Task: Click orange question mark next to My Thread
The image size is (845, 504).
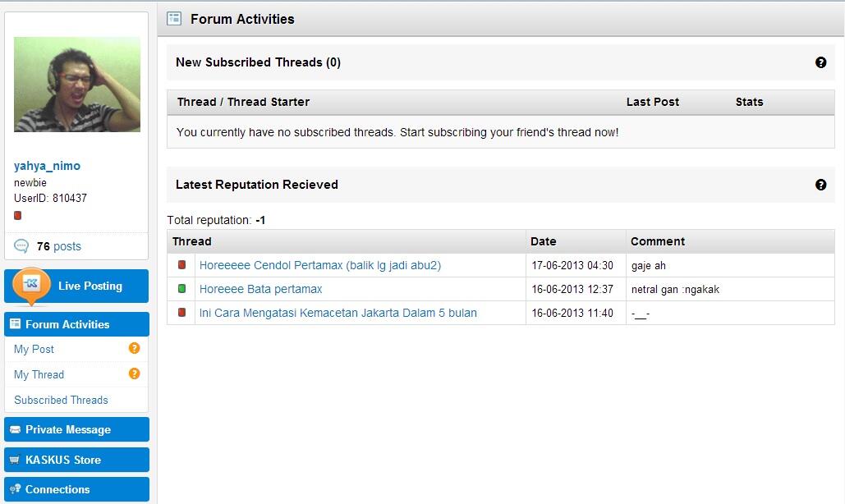Action: tap(134, 373)
